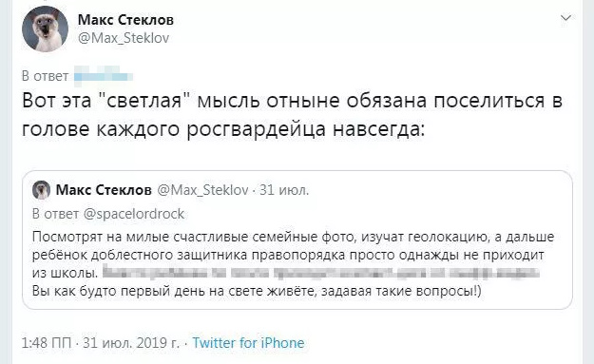Click 'В ответ' label inside the quoted tweet

tap(55, 214)
